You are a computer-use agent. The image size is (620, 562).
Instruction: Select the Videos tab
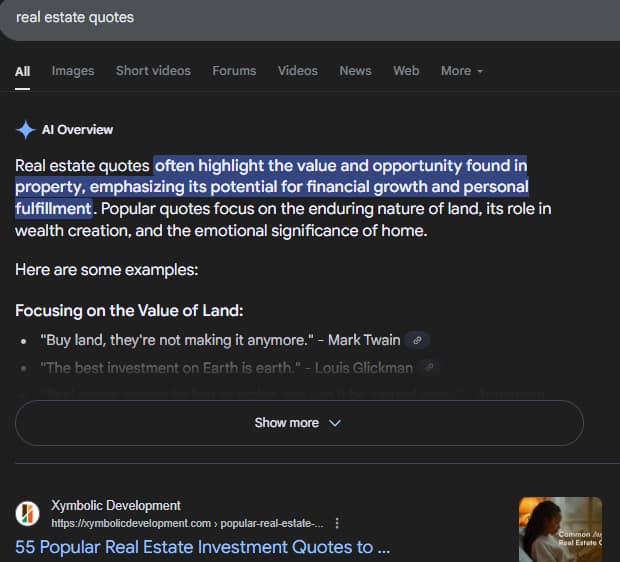coord(298,71)
